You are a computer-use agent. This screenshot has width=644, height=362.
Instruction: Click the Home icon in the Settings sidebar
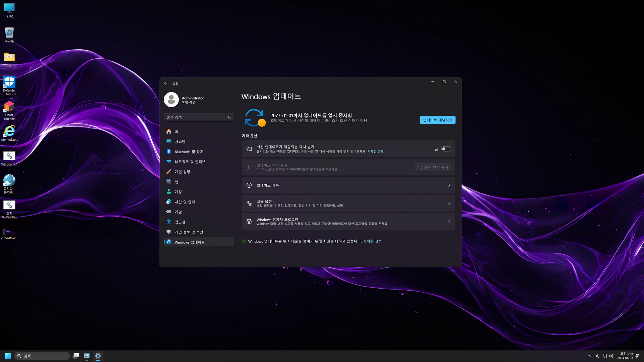click(x=169, y=131)
